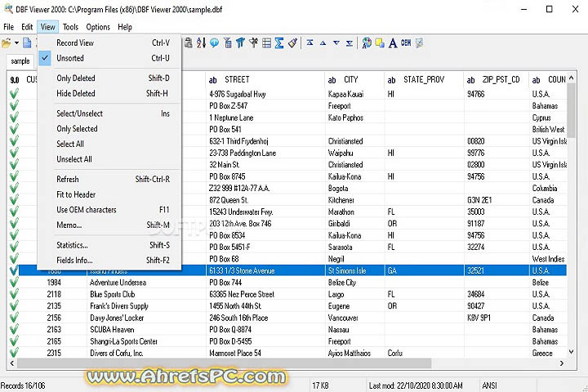Choose Fit to Header menu entry
This screenshot has height=392, width=588.
tap(110, 194)
